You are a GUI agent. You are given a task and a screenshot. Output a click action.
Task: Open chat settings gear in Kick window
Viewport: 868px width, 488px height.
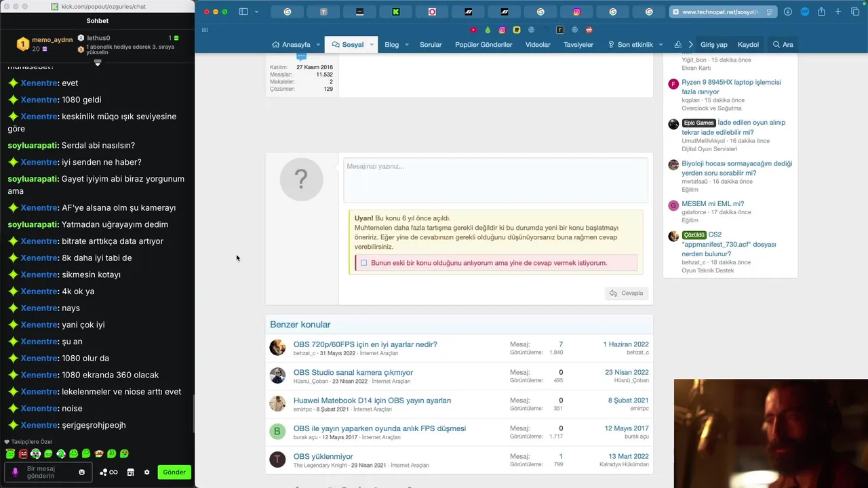[x=146, y=472]
